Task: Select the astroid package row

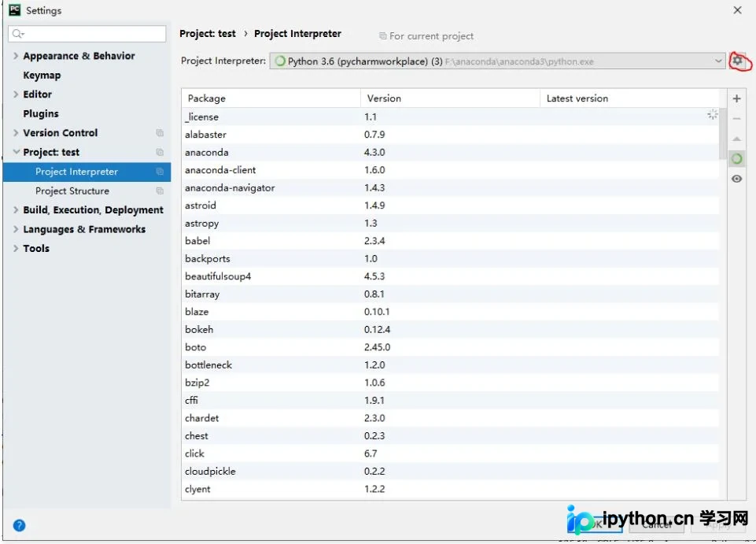Action: pos(450,205)
